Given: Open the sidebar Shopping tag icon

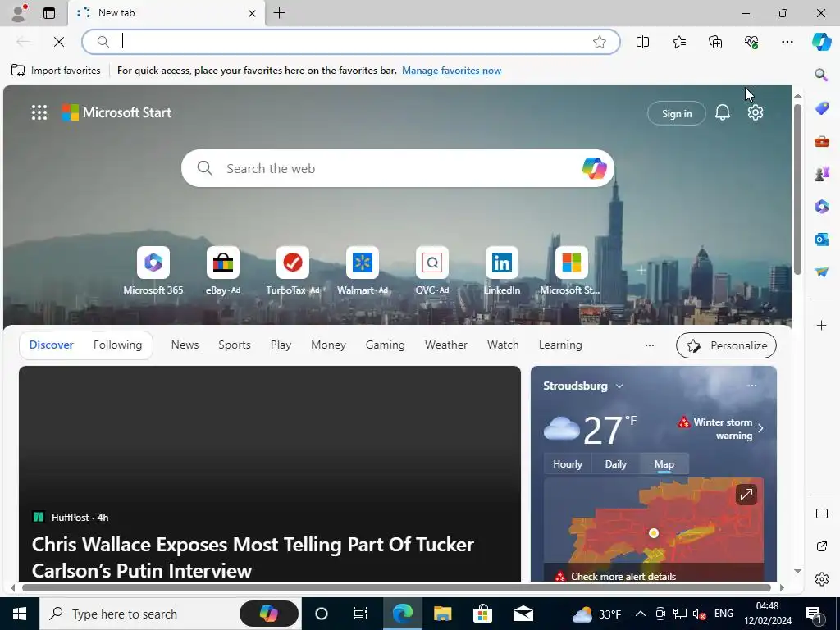Looking at the screenshot, I should click(821, 108).
